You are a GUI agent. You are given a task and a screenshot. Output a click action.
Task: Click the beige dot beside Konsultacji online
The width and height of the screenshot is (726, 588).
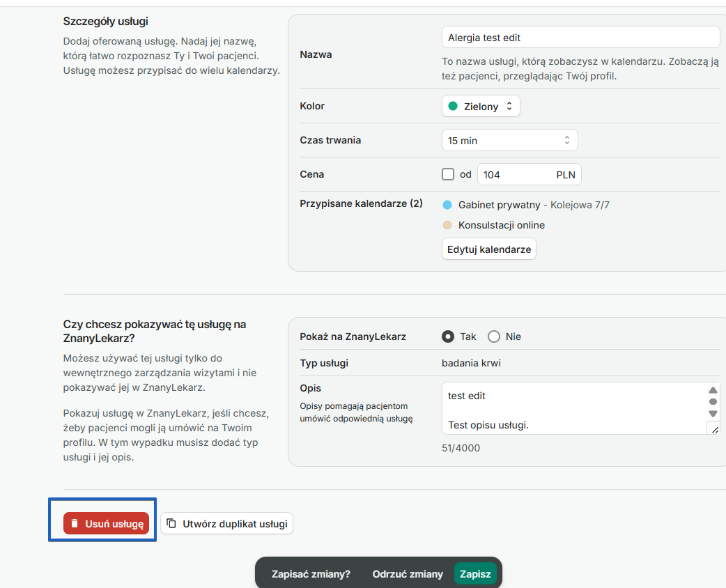(x=447, y=225)
